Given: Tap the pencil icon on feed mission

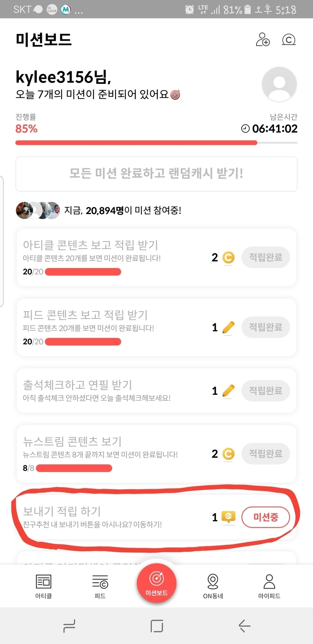Looking at the screenshot, I should (228, 327).
